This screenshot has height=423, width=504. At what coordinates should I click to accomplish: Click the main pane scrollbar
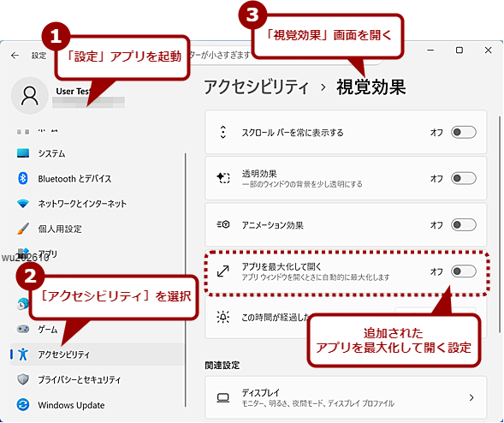[500, 224]
